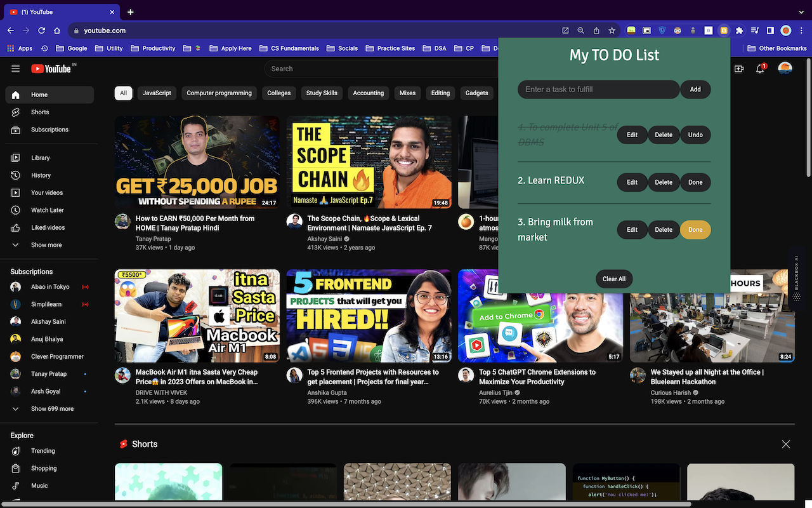Open Aurelius Tjin channel avatar under ChatGPT video
Image resolution: width=812 pixels, height=508 pixels.
pos(466,375)
